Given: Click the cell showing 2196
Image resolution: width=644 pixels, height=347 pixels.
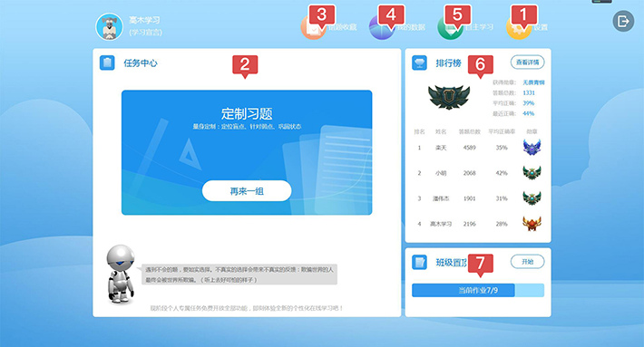Looking at the screenshot, I should coord(470,224).
